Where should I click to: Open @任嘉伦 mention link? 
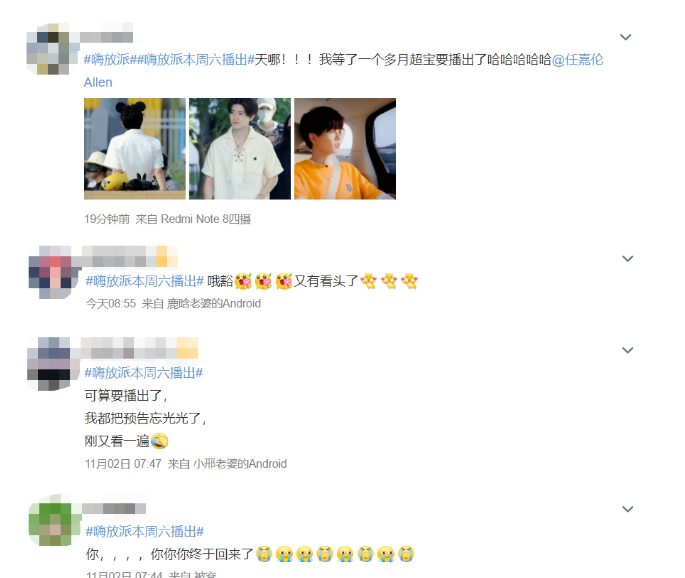[578, 59]
